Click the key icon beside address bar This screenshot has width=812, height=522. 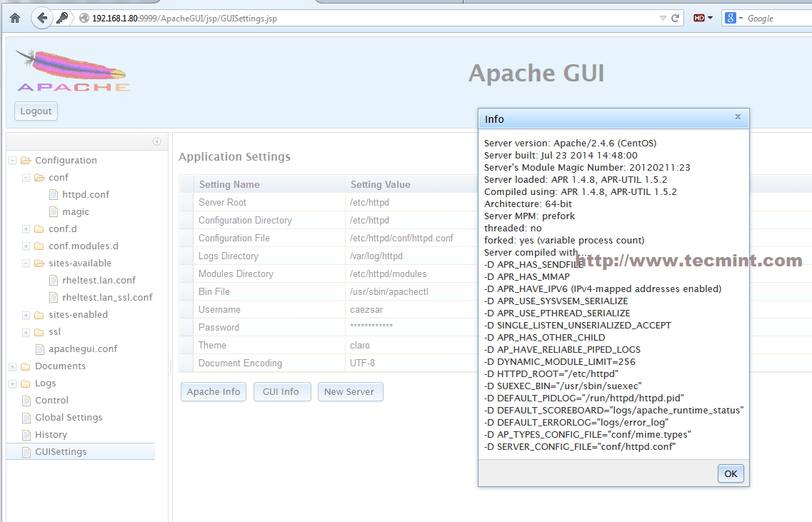coord(62,18)
